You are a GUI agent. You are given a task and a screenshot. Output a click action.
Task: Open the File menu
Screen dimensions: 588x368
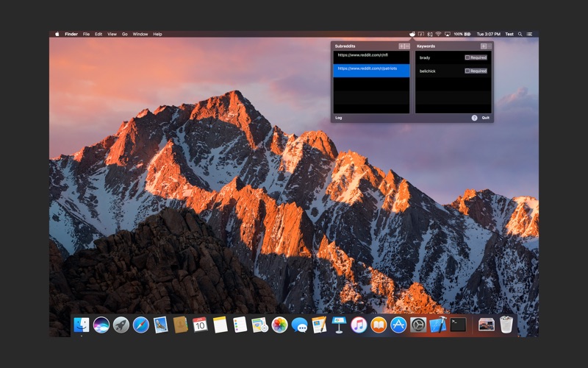coord(86,34)
